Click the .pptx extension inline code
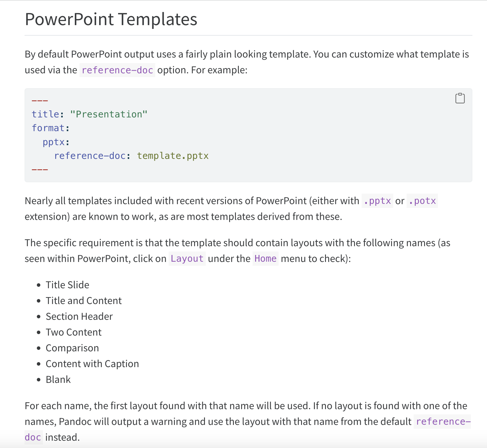Image resolution: width=487 pixels, height=448 pixels. (377, 201)
